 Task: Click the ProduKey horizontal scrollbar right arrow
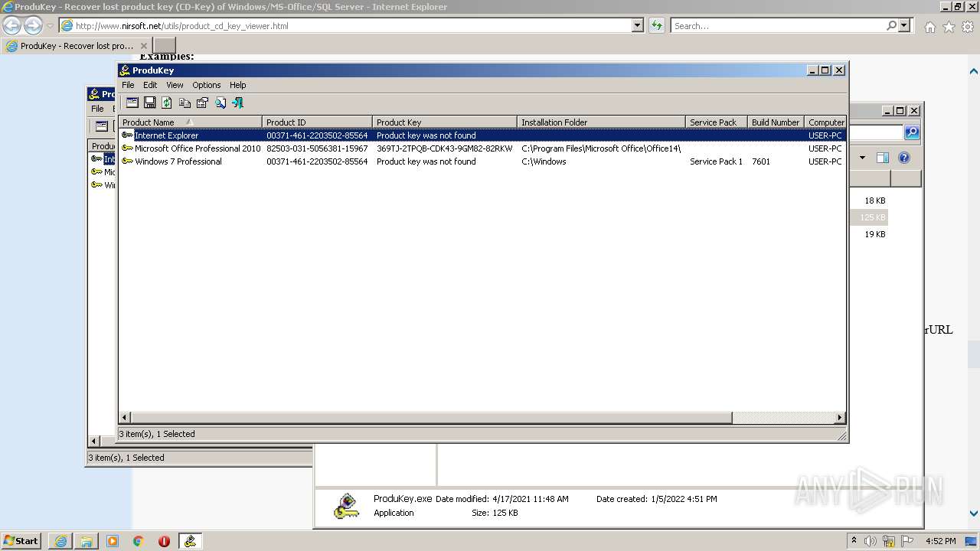click(x=840, y=418)
